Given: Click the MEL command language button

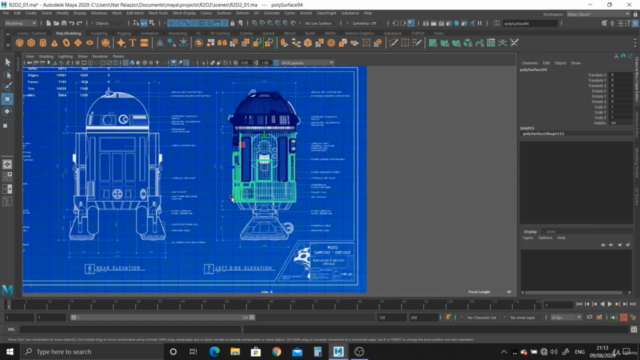Looking at the screenshot, I should click(11, 329).
